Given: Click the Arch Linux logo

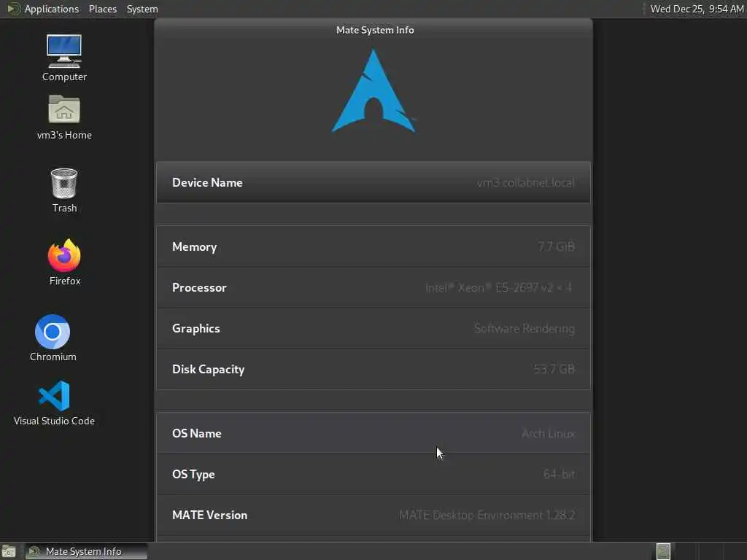Looking at the screenshot, I should click(x=373, y=91).
